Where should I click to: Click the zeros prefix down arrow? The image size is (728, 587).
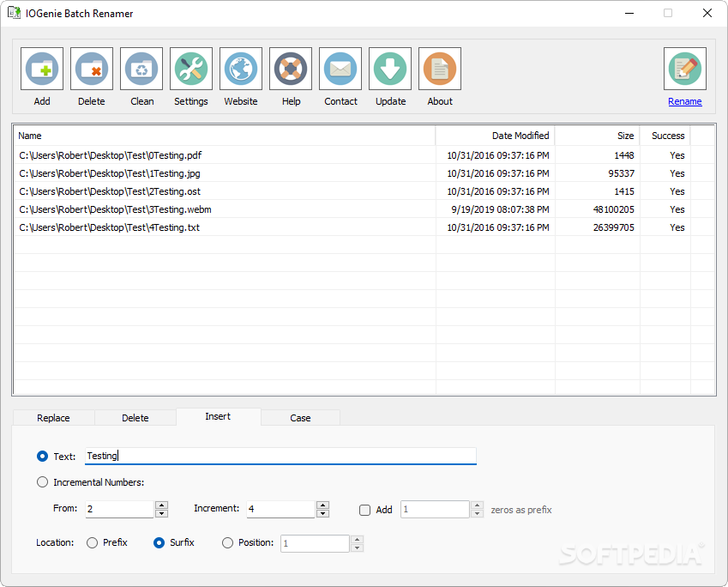click(x=478, y=513)
